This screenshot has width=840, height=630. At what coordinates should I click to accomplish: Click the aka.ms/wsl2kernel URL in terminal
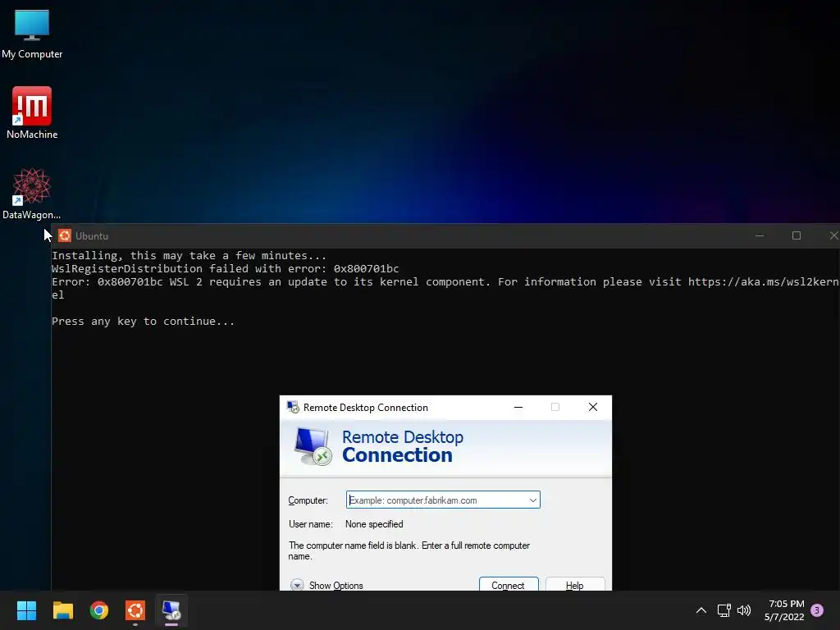(x=764, y=282)
